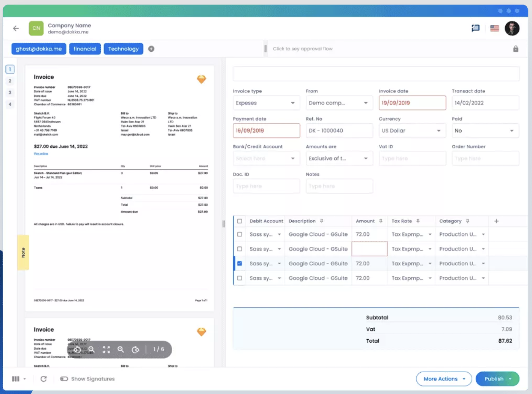This screenshot has width=532, height=394.
Task: Rotate the document counter-clockwise
Action: coord(77,349)
